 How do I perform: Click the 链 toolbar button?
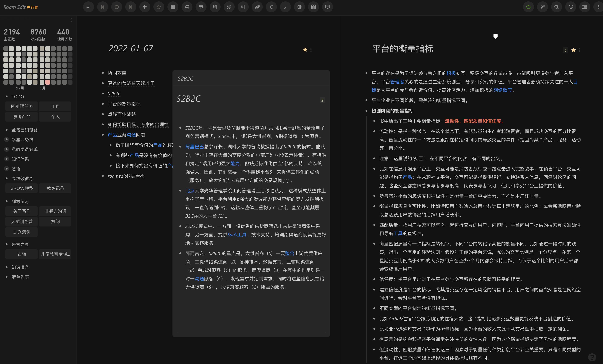(x=215, y=7)
